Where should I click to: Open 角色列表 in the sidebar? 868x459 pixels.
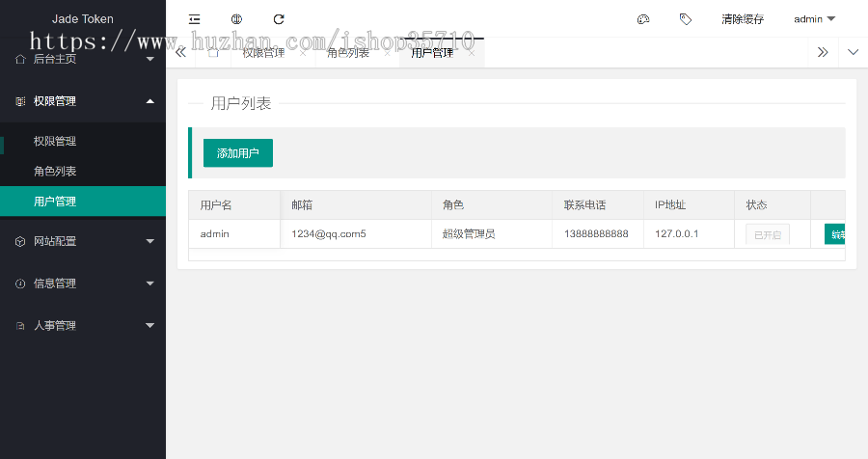[x=83, y=171]
